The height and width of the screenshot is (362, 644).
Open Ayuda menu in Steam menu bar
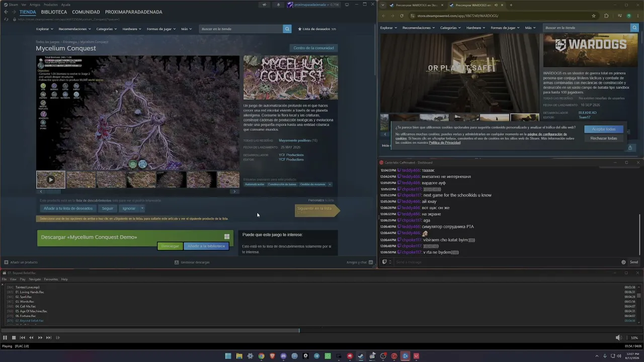pyautogui.click(x=65, y=5)
